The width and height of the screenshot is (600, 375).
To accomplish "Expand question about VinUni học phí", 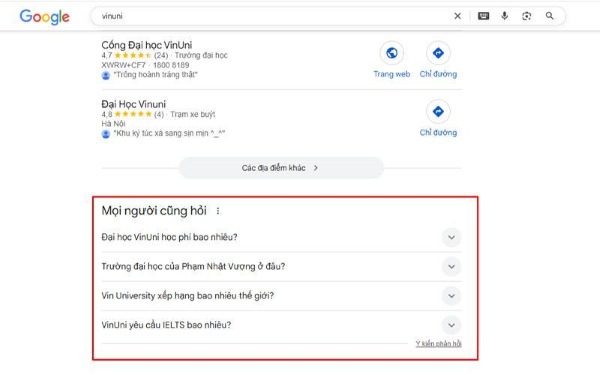I will click(281, 237).
